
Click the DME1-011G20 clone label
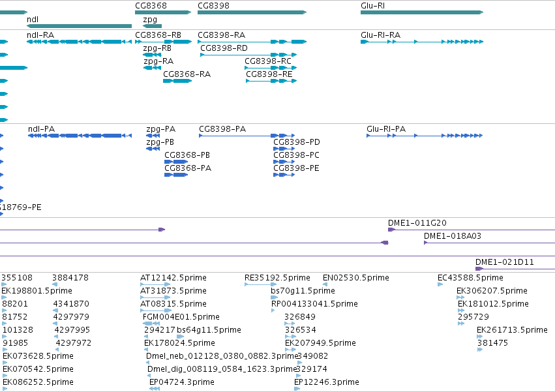417,223
